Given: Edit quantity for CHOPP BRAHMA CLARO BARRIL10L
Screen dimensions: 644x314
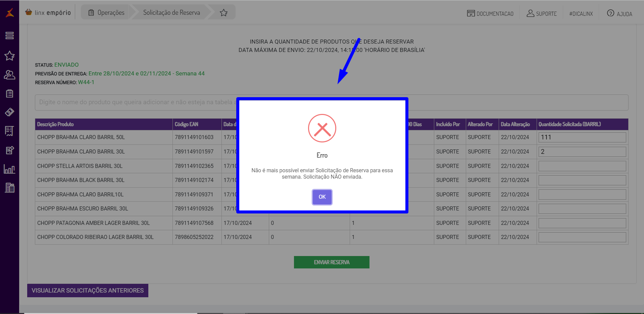Looking at the screenshot, I should (x=582, y=194).
